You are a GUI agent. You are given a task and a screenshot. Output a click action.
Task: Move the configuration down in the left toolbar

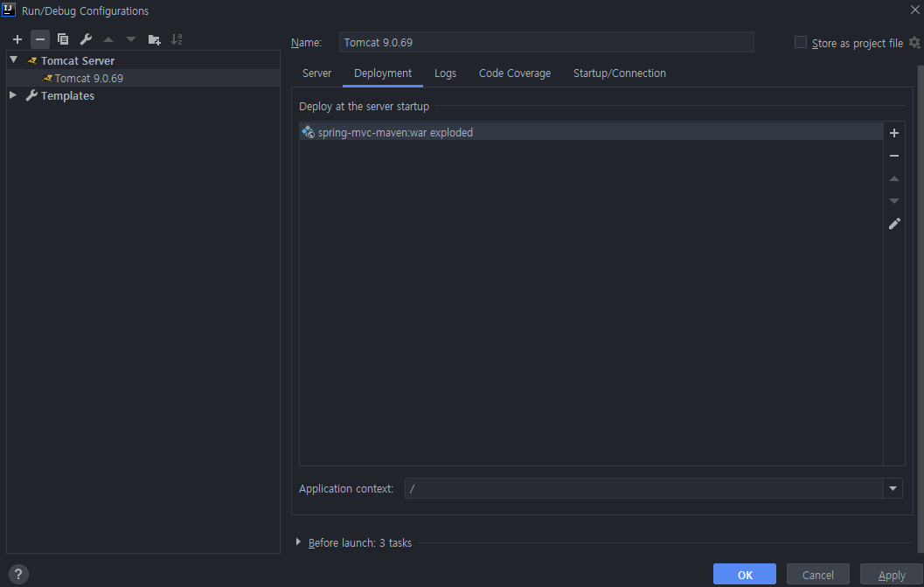coord(131,39)
